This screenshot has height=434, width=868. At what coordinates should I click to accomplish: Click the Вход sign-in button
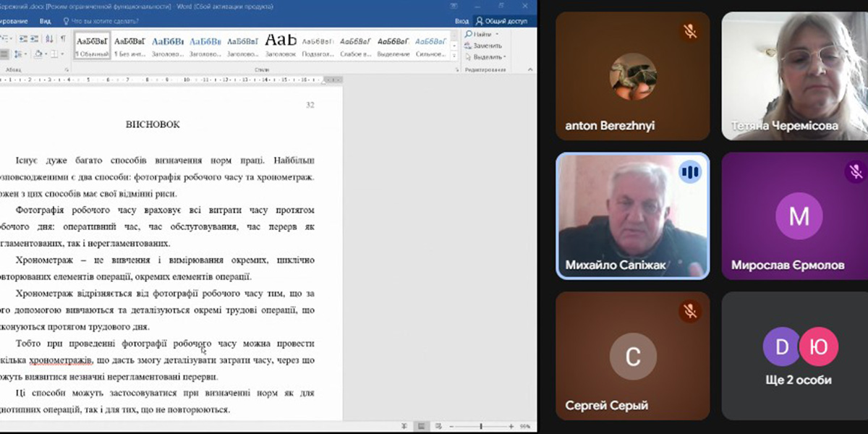coord(461,22)
